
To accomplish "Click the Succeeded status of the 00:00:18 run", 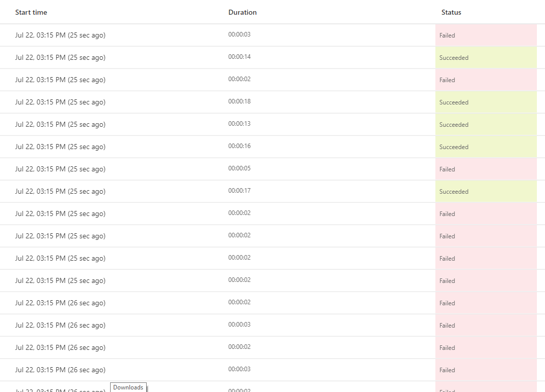I will (454, 102).
